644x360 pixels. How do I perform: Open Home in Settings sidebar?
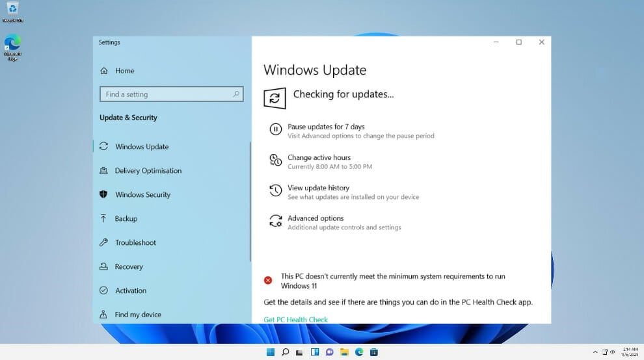tap(124, 71)
